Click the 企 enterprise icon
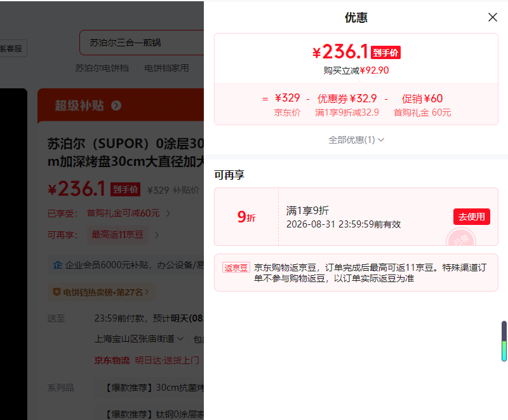The height and width of the screenshot is (420, 508). click(x=58, y=265)
